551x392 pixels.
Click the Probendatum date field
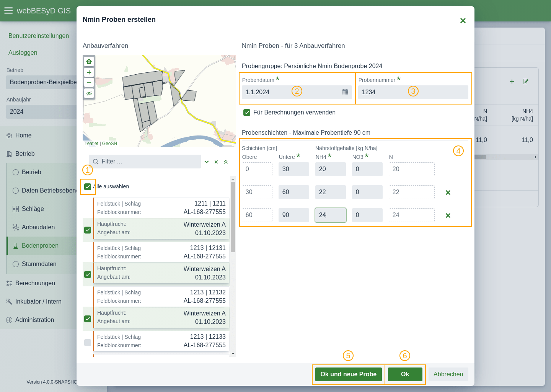pos(297,92)
